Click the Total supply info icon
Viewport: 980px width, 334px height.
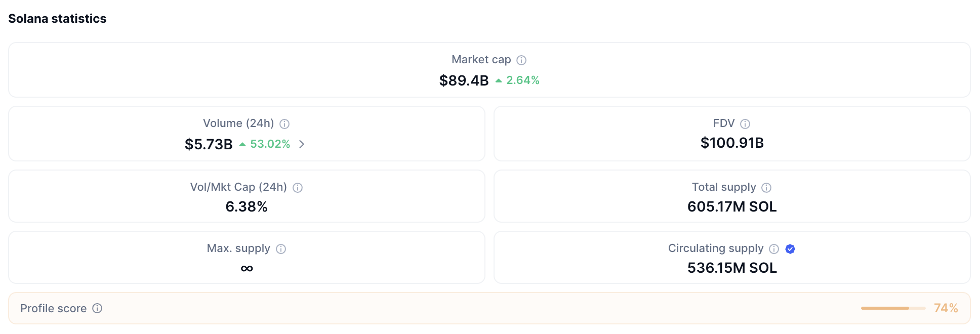[766, 188]
